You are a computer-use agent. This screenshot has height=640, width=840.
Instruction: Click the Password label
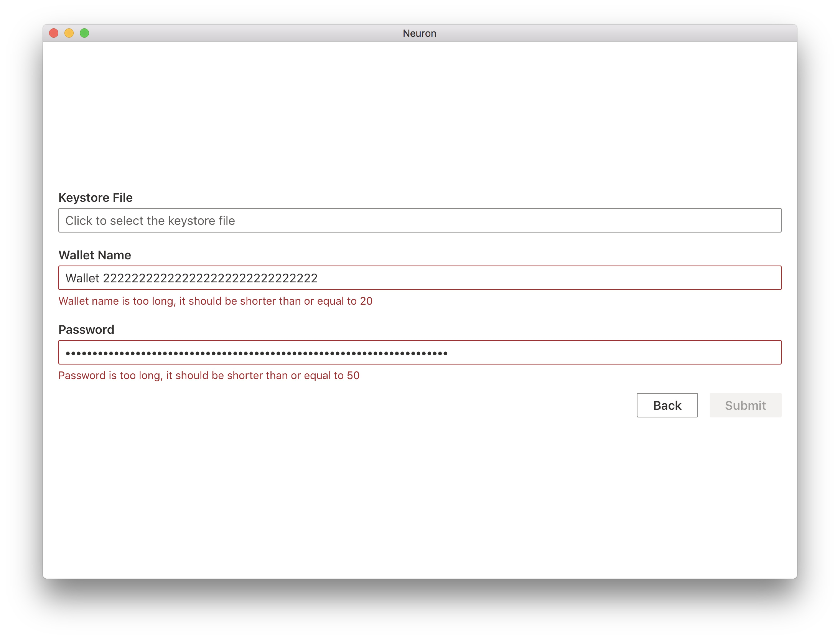tap(86, 329)
